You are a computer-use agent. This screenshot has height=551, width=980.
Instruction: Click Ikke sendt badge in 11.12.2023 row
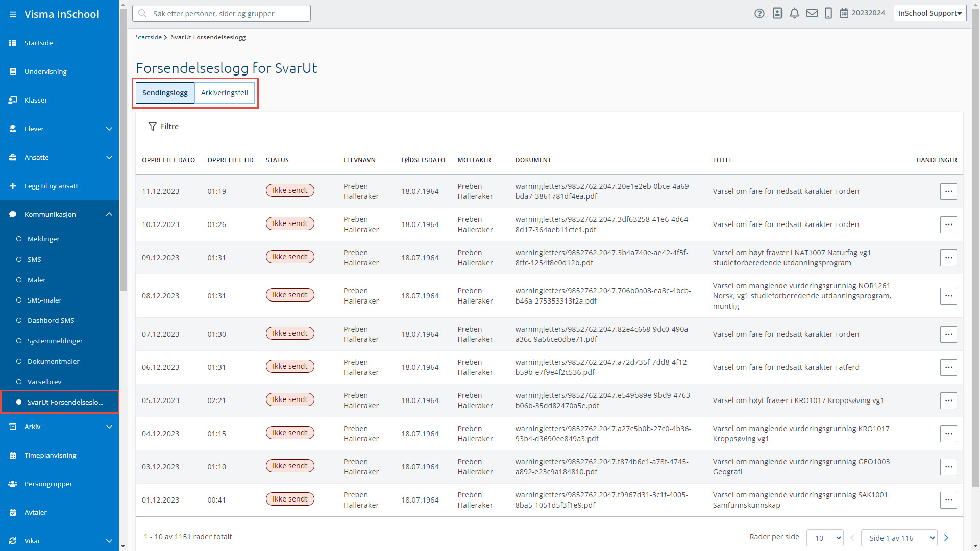coord(290,190)
